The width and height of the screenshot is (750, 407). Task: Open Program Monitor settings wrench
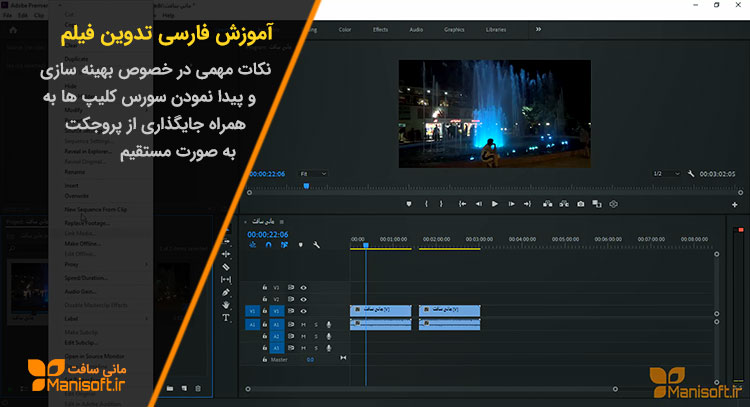pyautogui.click(x=691, y=174)
